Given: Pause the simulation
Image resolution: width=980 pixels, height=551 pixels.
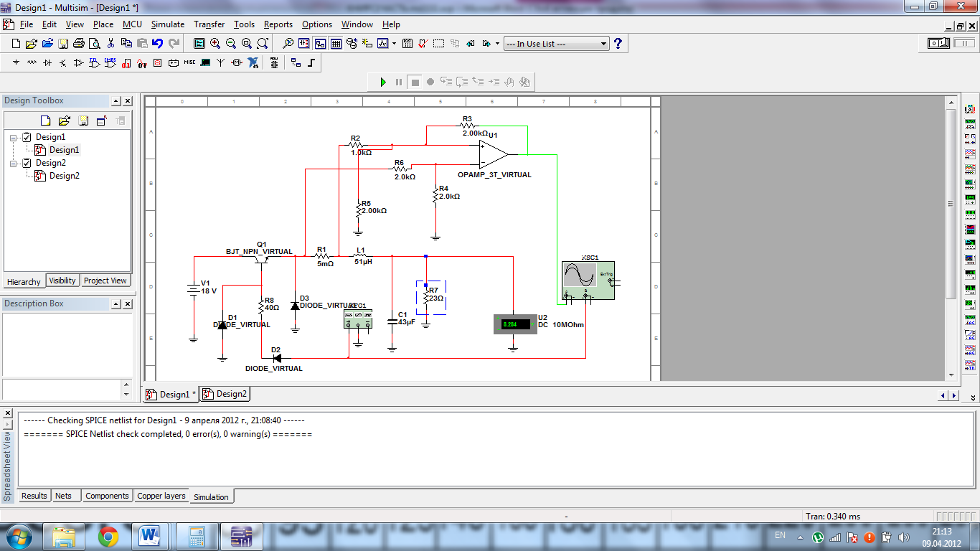Looking at the screenshot, I should pos(399,82).
